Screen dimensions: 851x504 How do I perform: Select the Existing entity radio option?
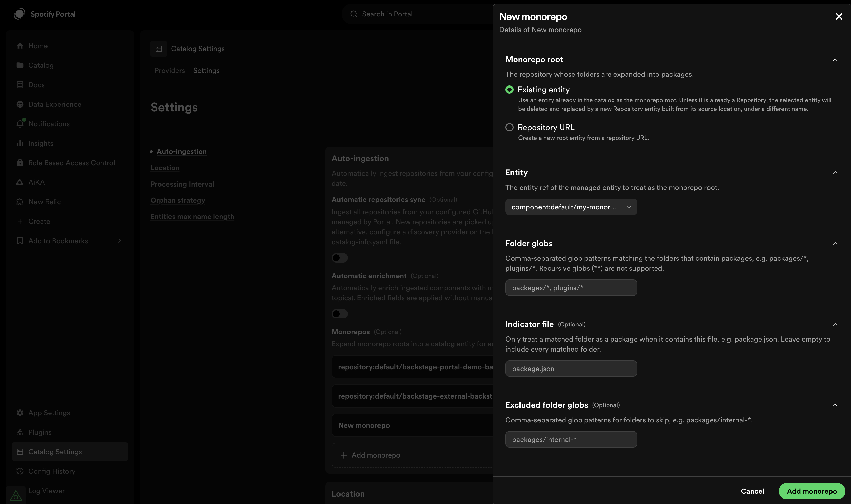coord(509,90)
